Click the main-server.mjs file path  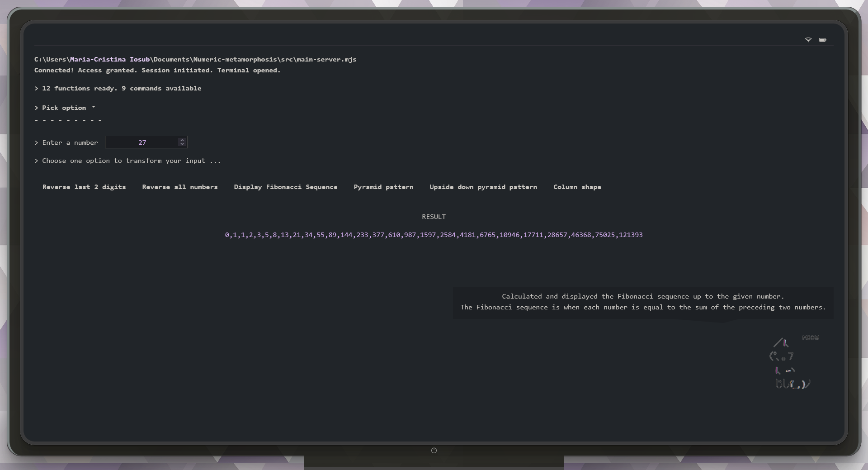(194, 59)
